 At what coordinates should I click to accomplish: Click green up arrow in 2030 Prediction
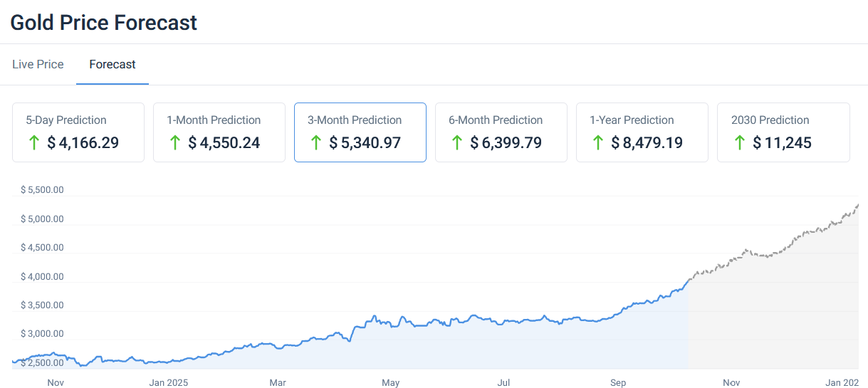(739, 142)
